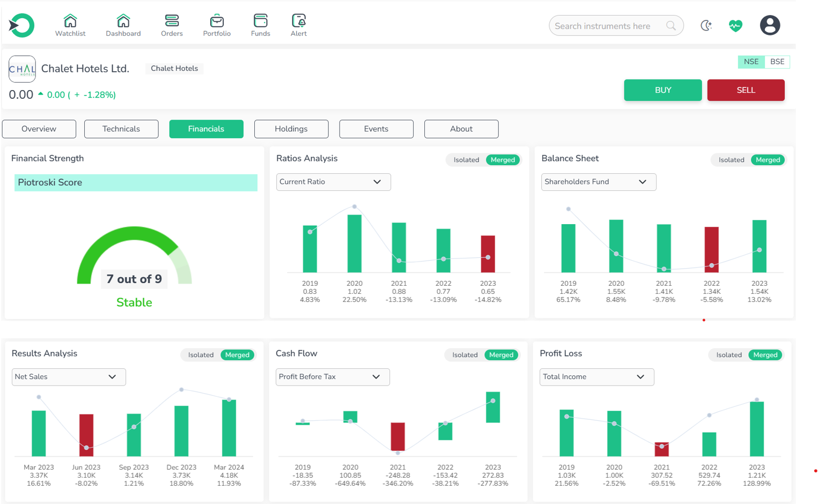
Task: Set Cash Flow to Merged
Action: pyautogui.click(x=501, y=355)
